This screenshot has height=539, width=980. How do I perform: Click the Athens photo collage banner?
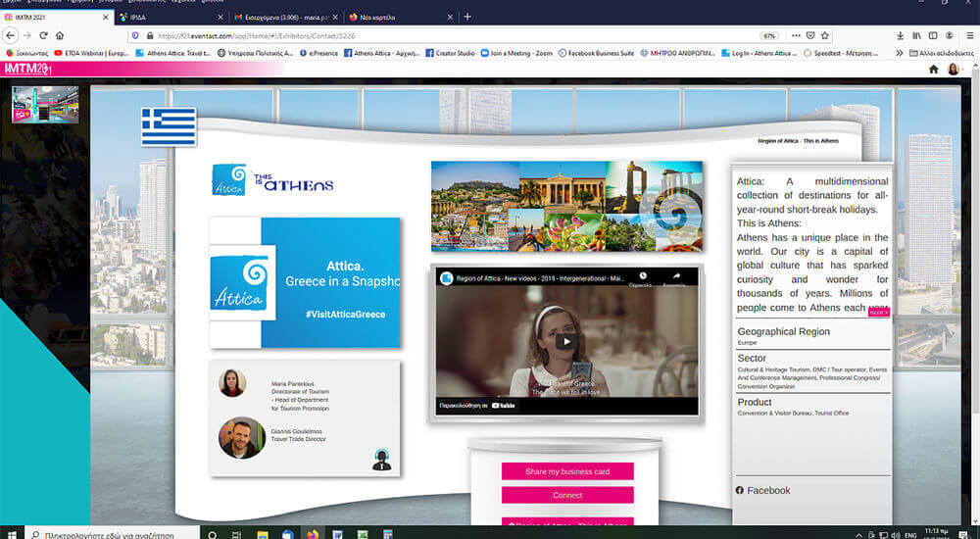[x=566, y=207]
